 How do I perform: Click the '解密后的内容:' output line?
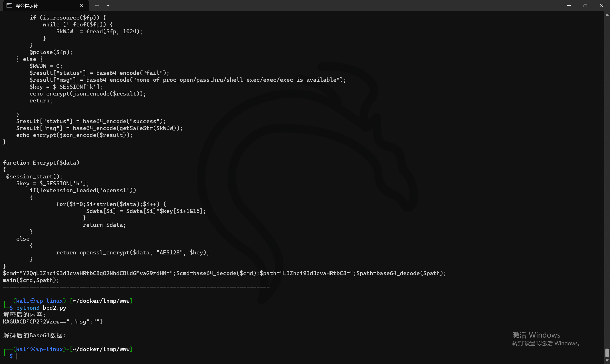click(25, 315)
